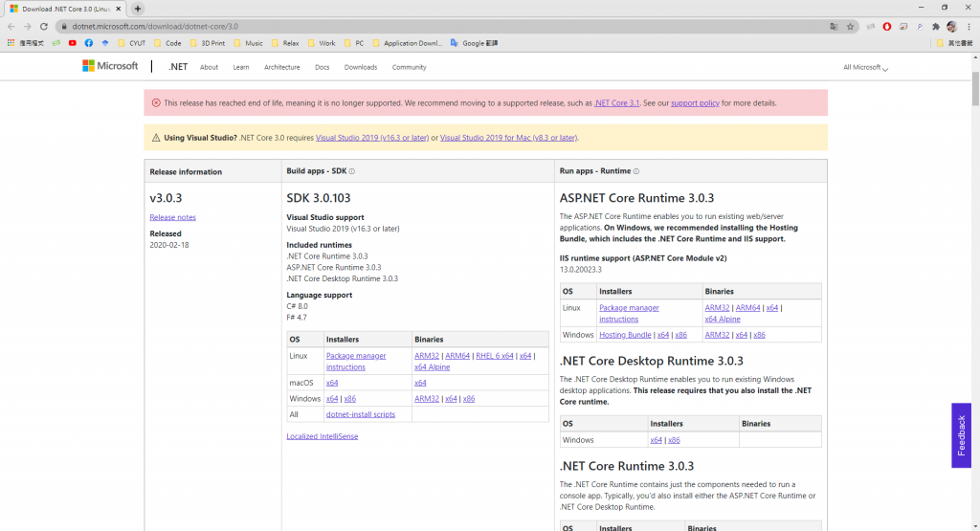Open the Chrome three-dot menu

969,26
